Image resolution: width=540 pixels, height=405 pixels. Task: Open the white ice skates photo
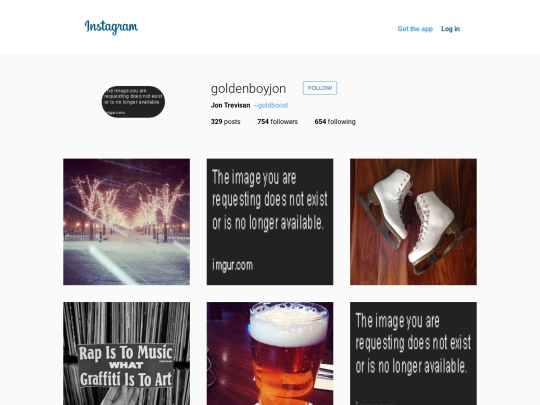click(x=413, y=222)
